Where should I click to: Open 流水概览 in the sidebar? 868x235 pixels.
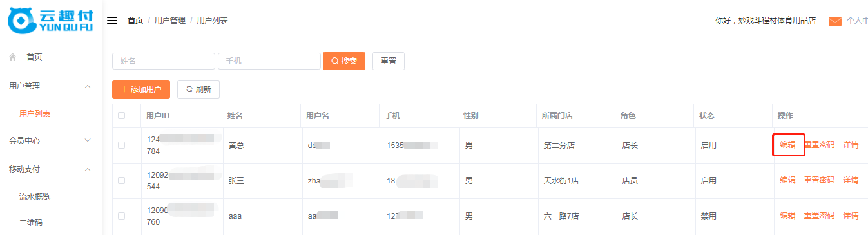pyautogui.click(x=35, y=197)
